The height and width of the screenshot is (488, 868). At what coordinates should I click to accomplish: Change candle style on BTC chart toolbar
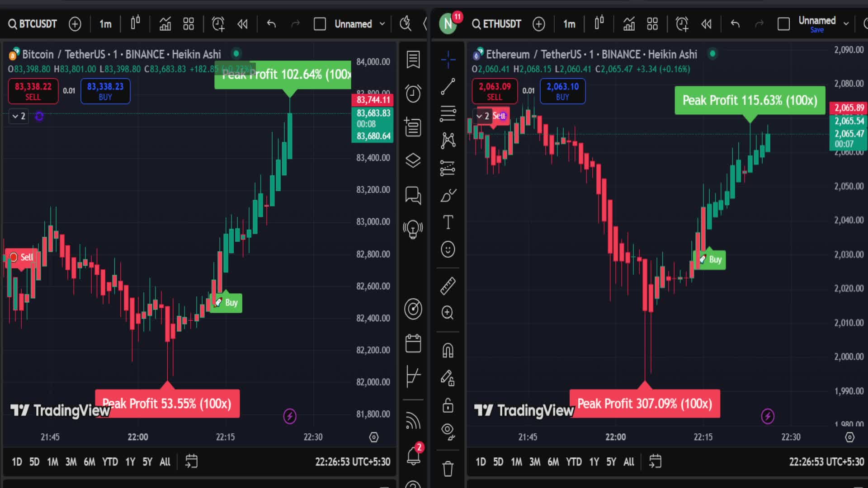(135, 23)
